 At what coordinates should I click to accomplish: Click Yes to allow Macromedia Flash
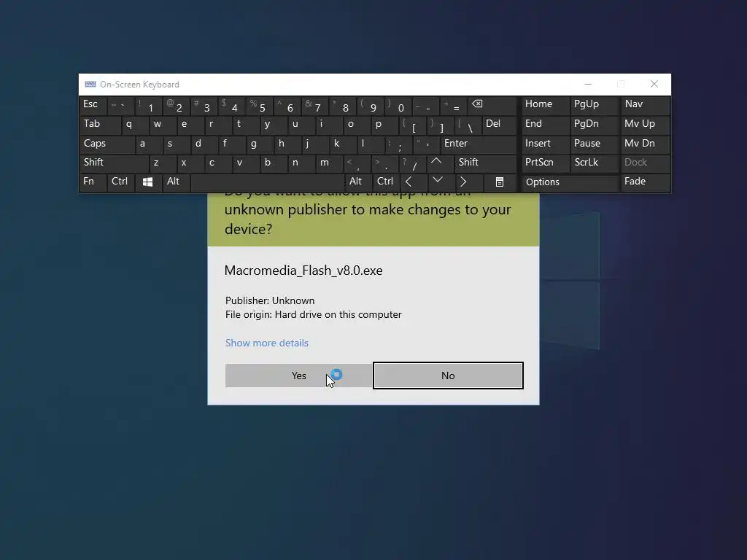click(298, 376)
